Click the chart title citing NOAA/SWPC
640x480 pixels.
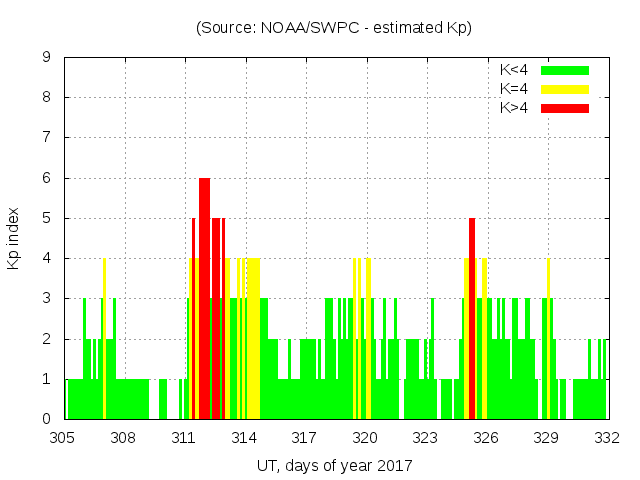[334, 28]
